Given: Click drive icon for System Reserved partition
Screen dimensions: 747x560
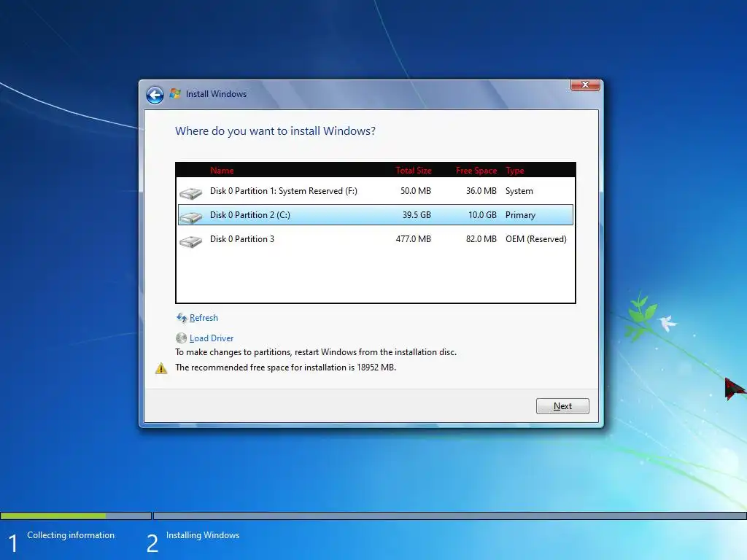Looking at the screenshot, I should [190, 192].
